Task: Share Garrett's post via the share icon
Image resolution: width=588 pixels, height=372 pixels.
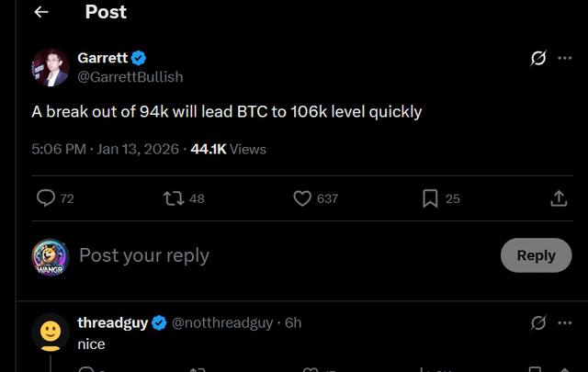Action: coord(558,197)
